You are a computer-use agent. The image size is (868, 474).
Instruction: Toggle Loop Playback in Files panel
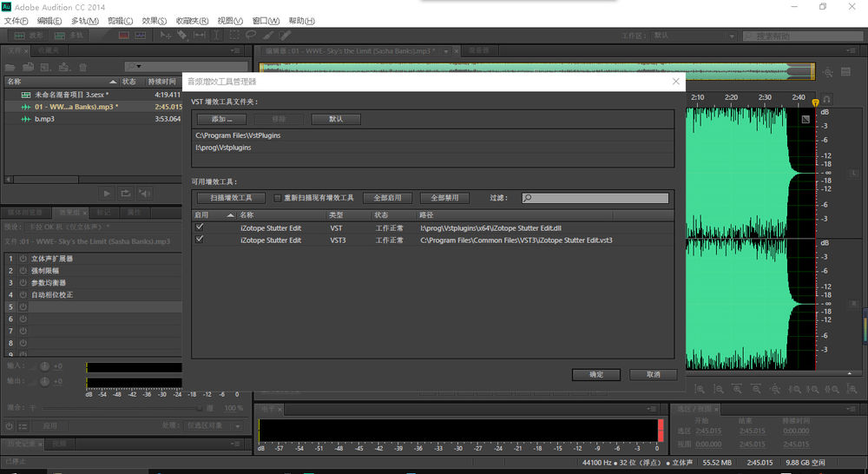pyautogui.click(x=126, y=194)
